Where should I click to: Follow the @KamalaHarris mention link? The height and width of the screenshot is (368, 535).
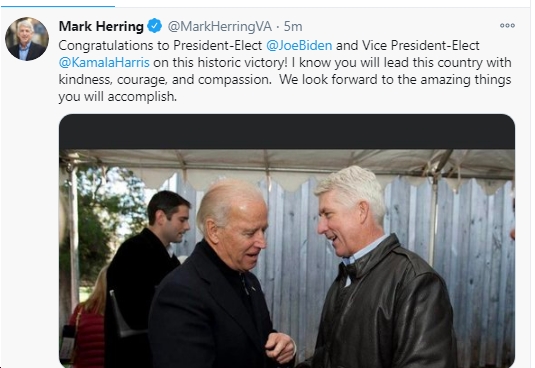tap(104, 62)
